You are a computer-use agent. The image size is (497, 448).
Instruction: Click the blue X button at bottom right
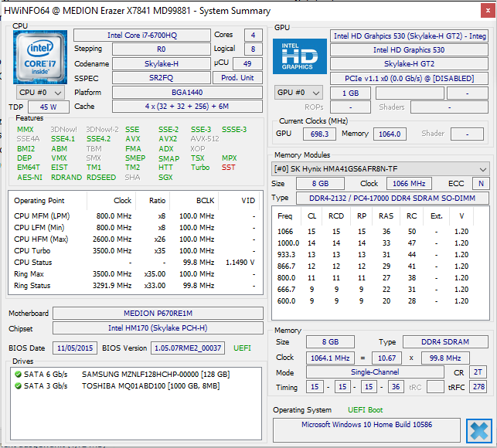click(479, 431)
